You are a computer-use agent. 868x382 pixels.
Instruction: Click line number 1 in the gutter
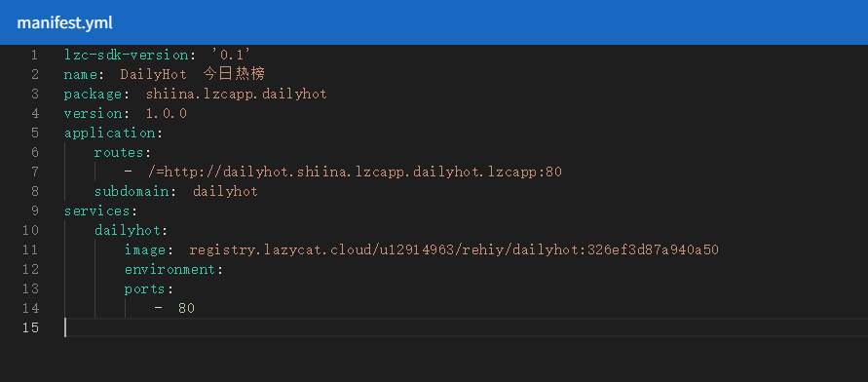click(35, 55)
